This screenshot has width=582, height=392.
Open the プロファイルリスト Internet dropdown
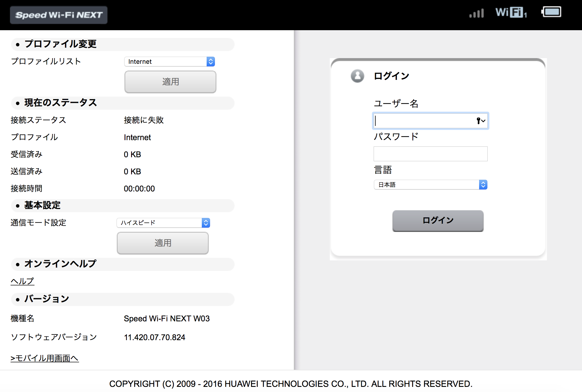tap(170, 62)
